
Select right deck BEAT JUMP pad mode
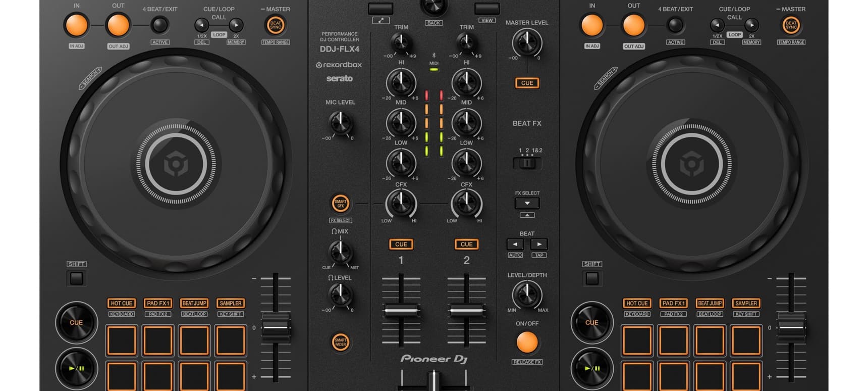tap(710, 303)
